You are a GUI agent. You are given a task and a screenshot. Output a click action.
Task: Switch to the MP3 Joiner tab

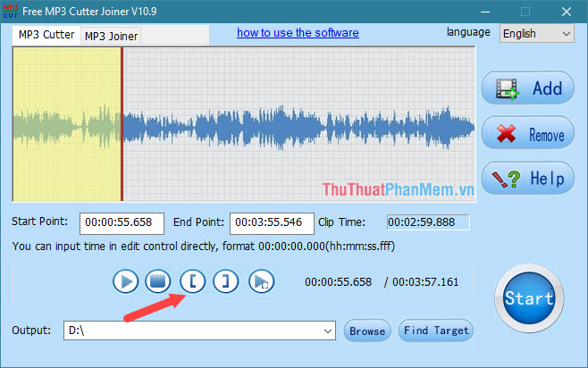pos(111,37)
